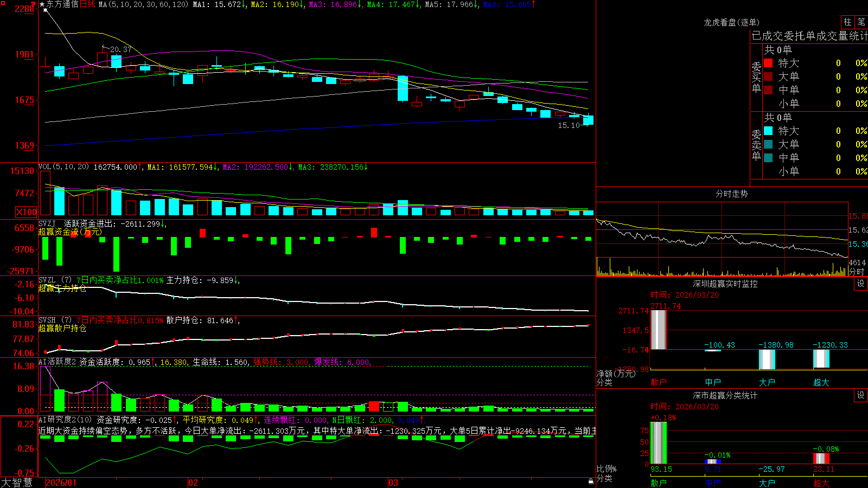868x488 pixels.
Task: Click the teal 大单 sell-order swatch
Action: point(768,144)
